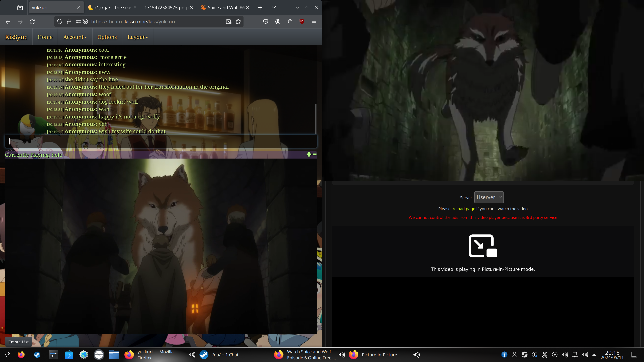This screenshot has width=644, height=362.
Task: Open the Emote List button
Action: 18,342
